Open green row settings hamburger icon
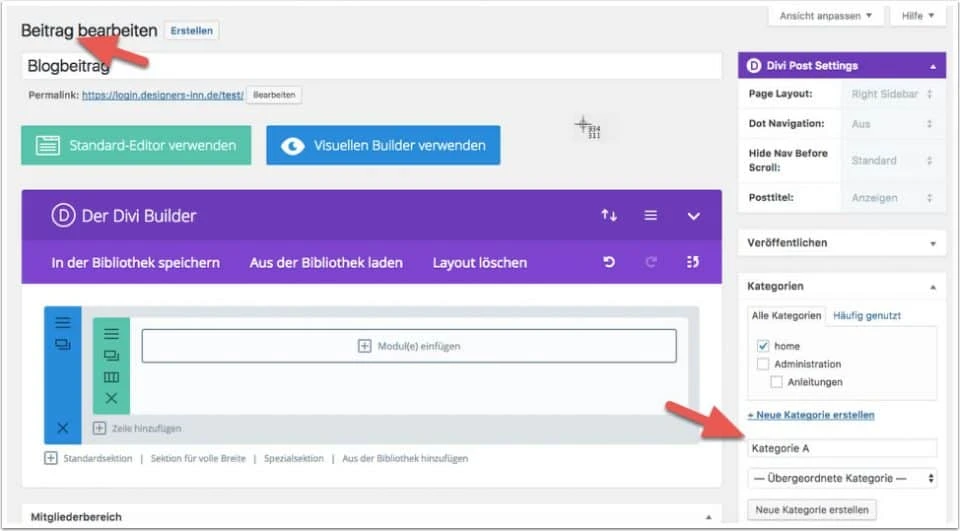 pyautogui.click(x=111, y=334)
